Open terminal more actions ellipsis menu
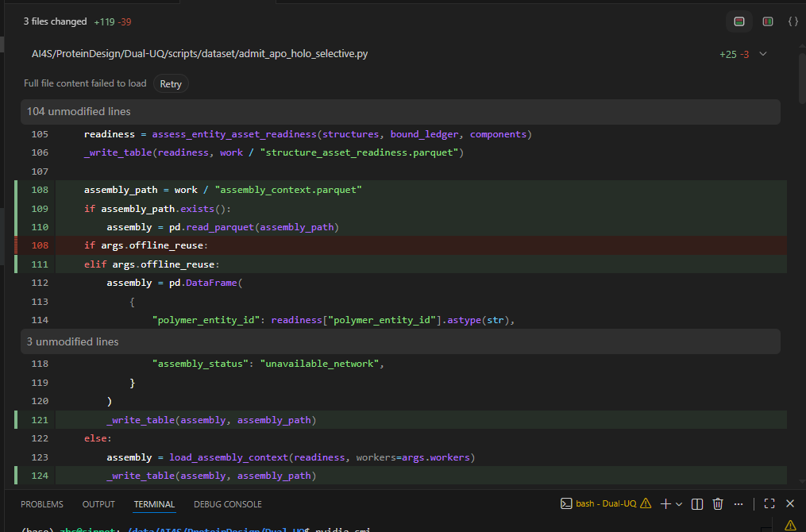The height and width of the screenshot is (532, 806). (739, 504)
